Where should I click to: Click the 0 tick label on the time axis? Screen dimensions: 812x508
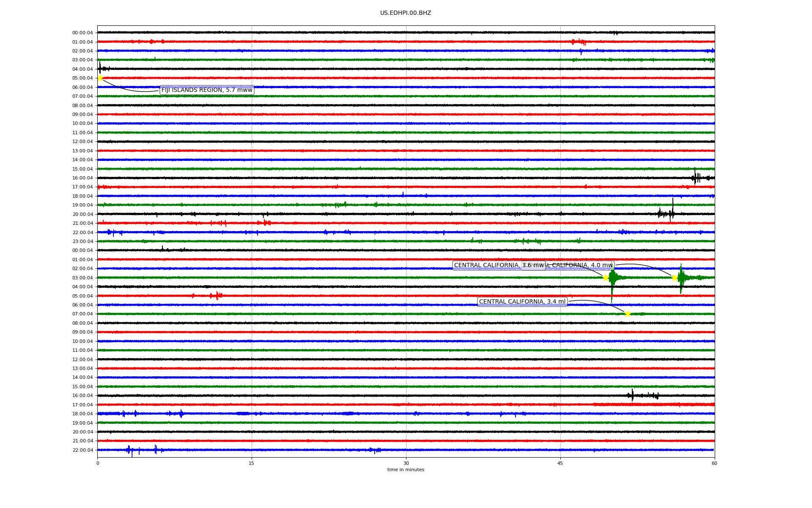(98, 463)
